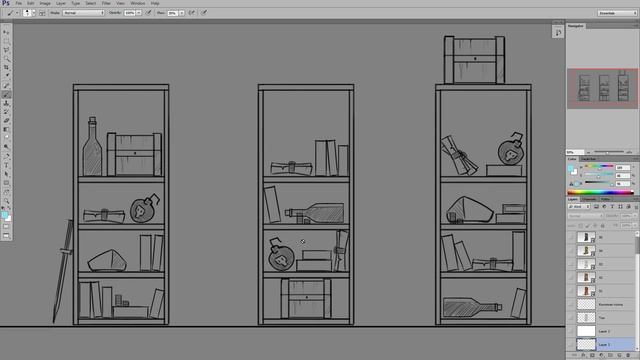Delete layer trash button

click(628, 356)
